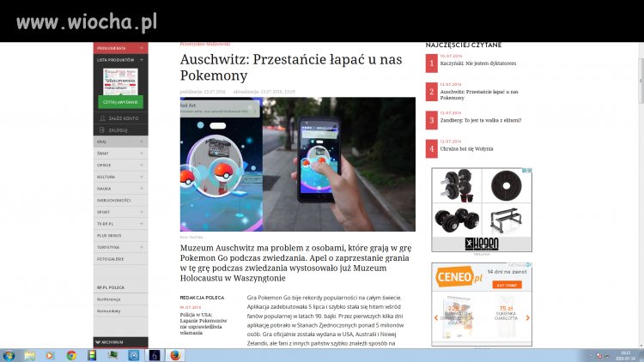Click the login door icon beside Zaloguj

click(x=102, y=130)
